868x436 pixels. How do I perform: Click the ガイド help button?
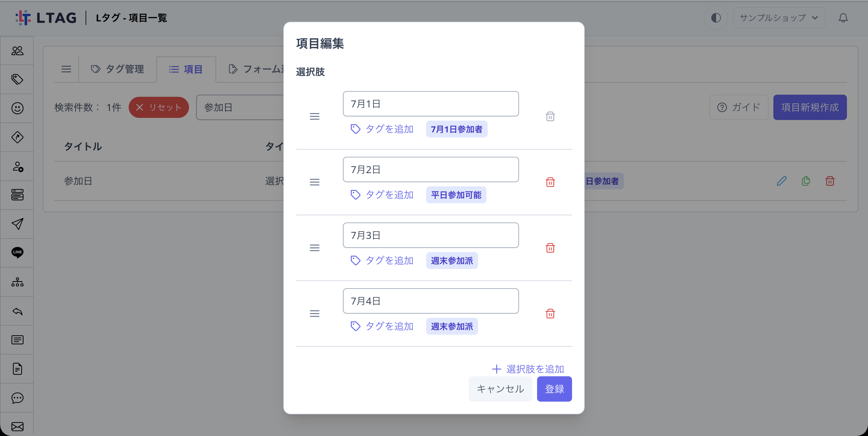coord(739,107)
